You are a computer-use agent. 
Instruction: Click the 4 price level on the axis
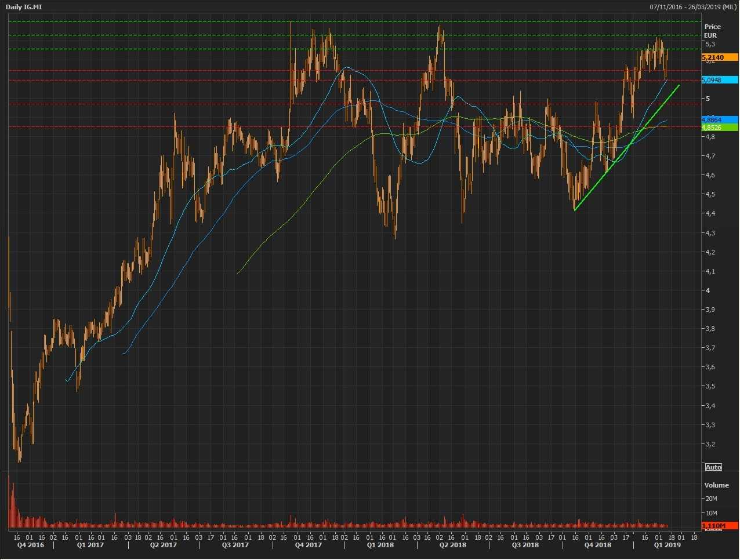click(x=708, y=290)
